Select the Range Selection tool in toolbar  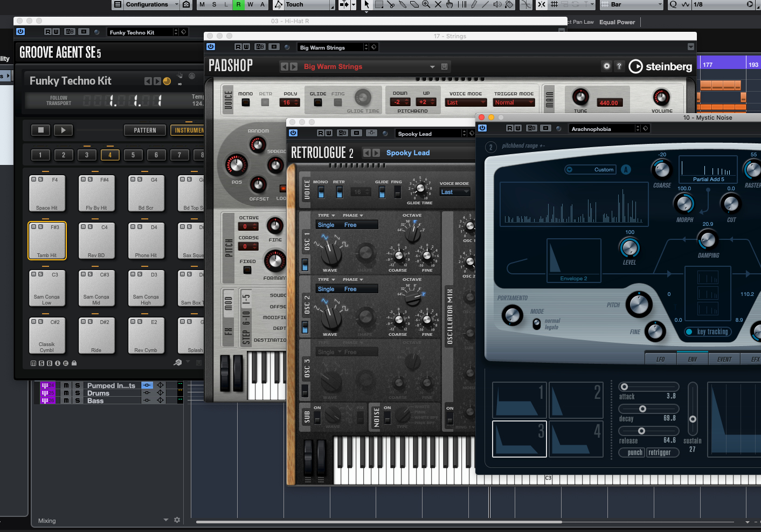coord(379,4)
